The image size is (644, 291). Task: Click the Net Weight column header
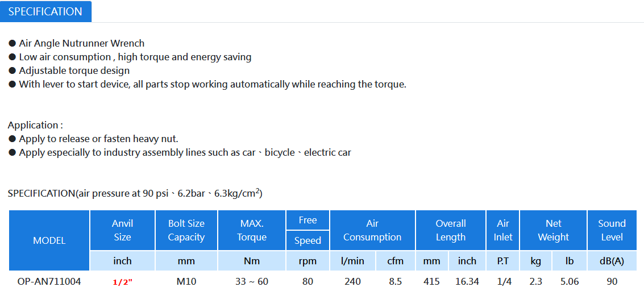coord(553,230)
